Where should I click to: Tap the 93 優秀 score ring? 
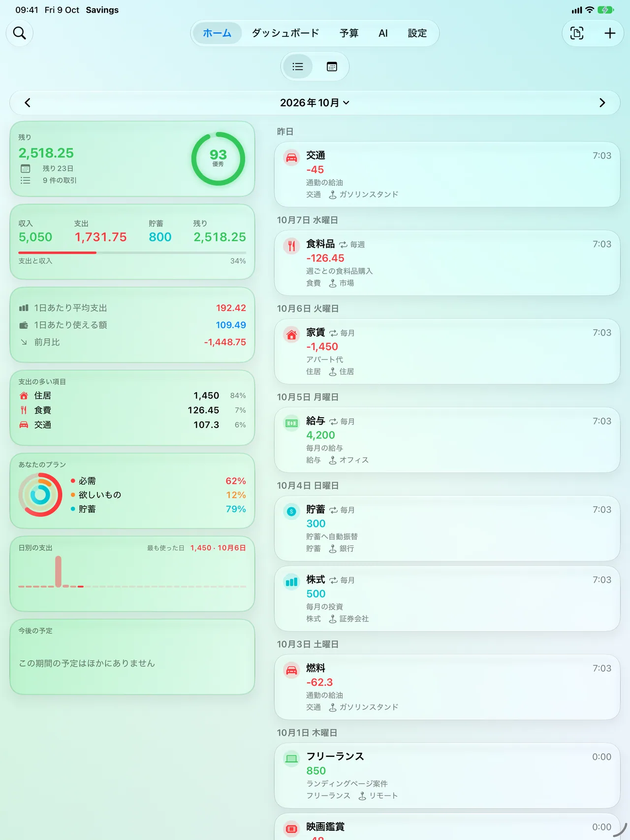218,158
